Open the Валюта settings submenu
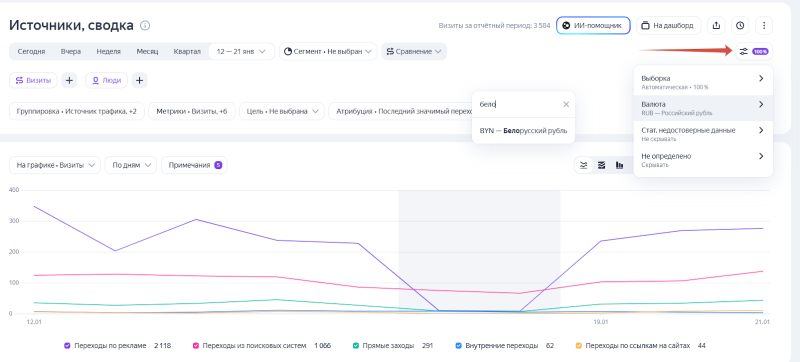800x362 pixels. click(x=703, y=108)
